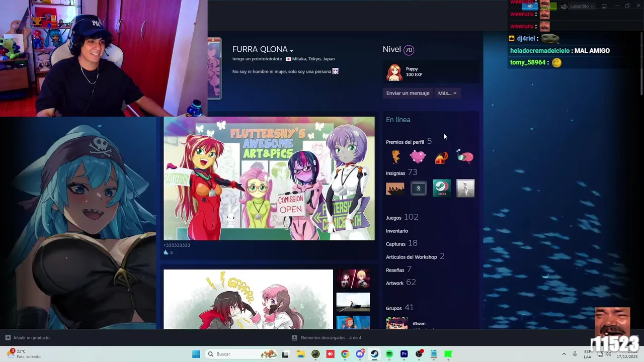Click the Steam 2024 badge icon
Screen dimensions: 644x362
click(442, 189)
